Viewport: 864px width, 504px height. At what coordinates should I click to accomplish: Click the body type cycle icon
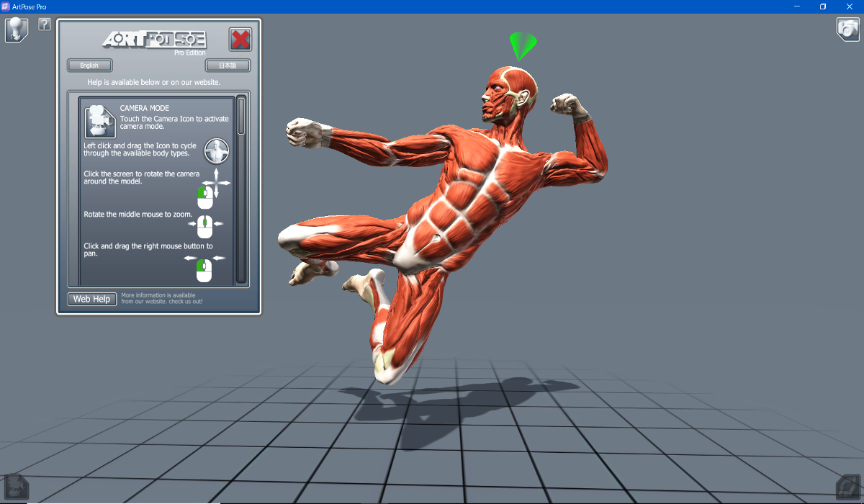click(x=216, y=151)
